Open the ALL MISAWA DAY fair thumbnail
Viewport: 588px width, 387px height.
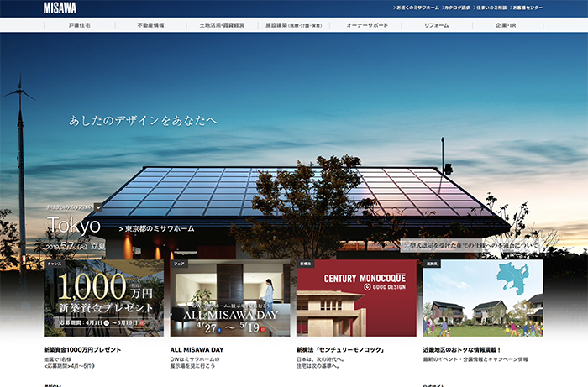230,298
